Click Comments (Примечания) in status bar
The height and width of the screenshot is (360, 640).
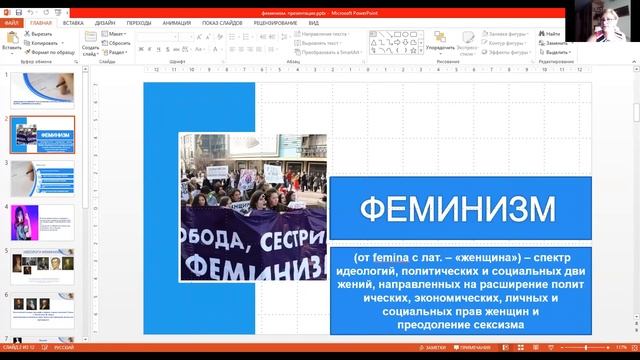tap(472, 348)
